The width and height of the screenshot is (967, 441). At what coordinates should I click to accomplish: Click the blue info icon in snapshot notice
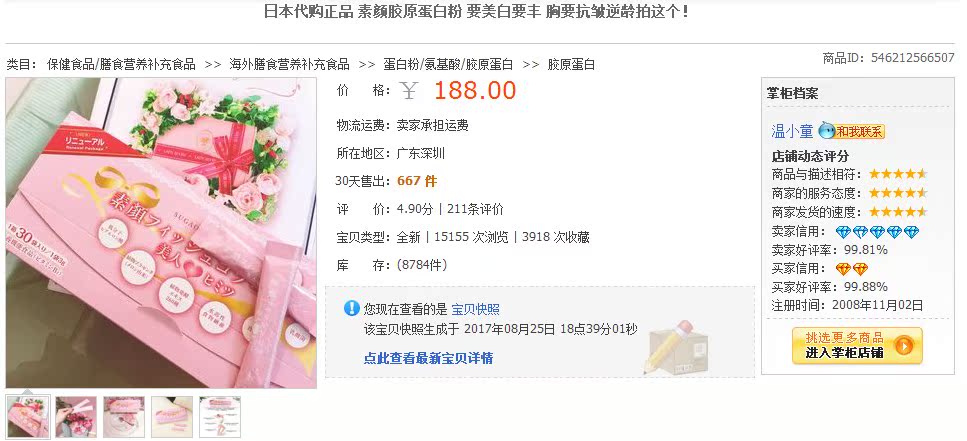click(x=352, y=308)
